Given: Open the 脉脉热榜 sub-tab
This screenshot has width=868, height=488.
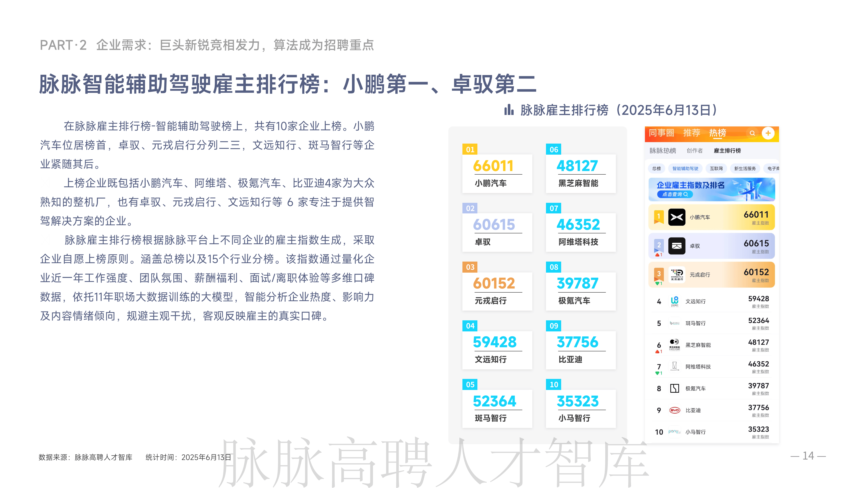Looking at the screenshot, I should click(x=663, y=151).
